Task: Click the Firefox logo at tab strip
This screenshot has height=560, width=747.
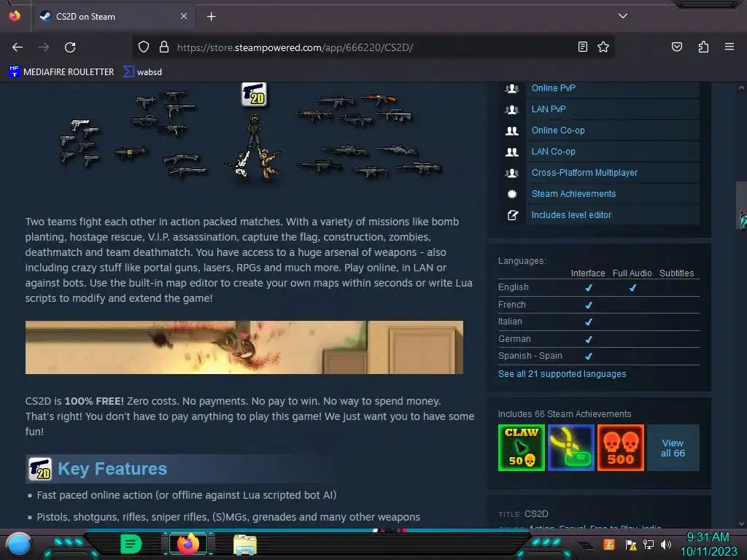Action: [15, 16]
